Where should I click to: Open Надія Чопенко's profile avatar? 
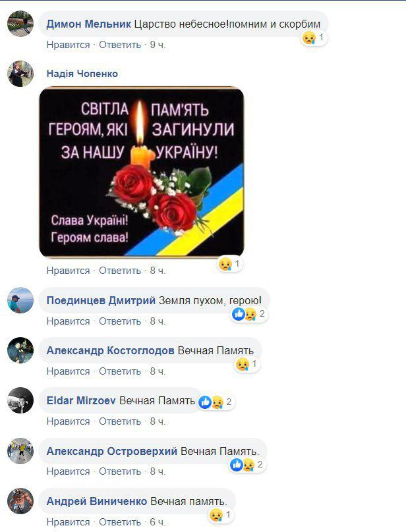pyautogui.click(x=20, y=74)
